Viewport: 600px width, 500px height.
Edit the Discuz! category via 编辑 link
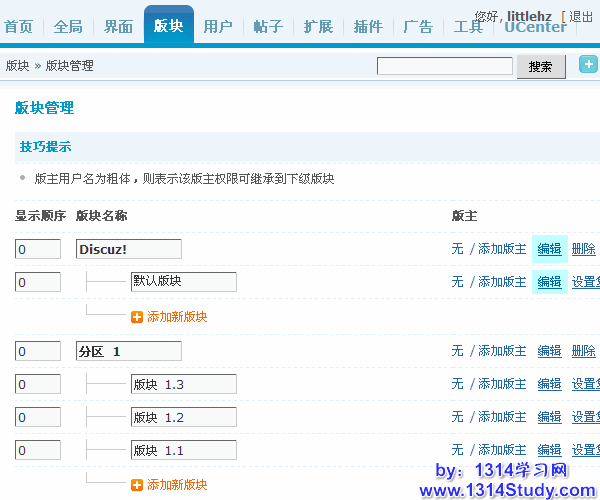click(x=549, y=249)
